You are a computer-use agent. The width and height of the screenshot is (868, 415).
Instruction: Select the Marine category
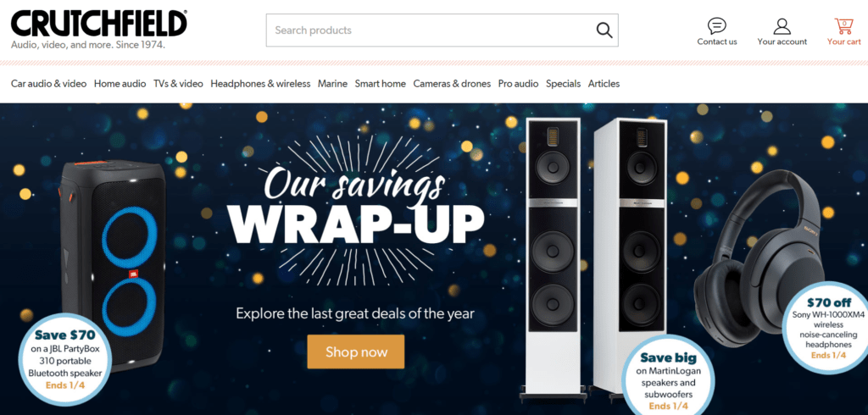click(332, 84)
